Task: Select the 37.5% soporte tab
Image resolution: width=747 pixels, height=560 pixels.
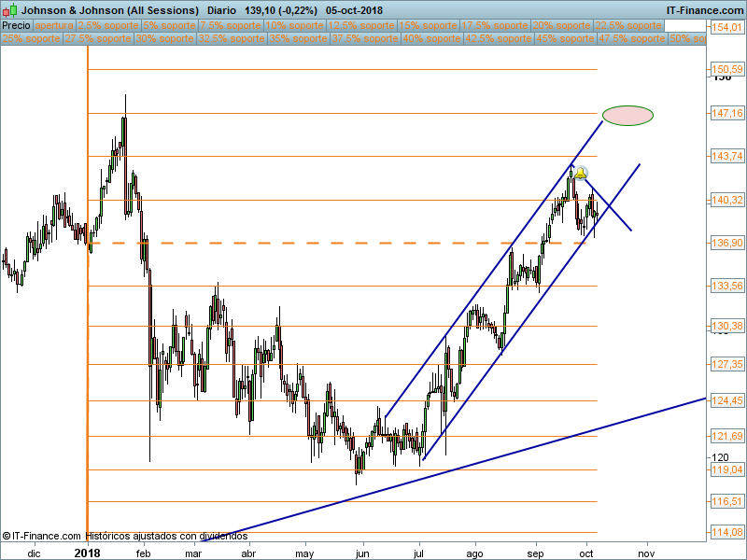Action: pos(364,38)
